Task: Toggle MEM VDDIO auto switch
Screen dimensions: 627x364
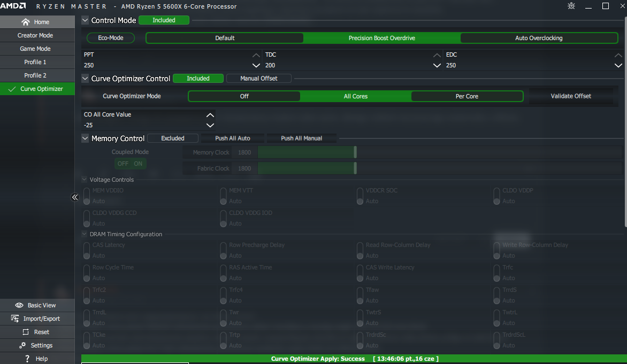Action: click(x=86, y=196)
